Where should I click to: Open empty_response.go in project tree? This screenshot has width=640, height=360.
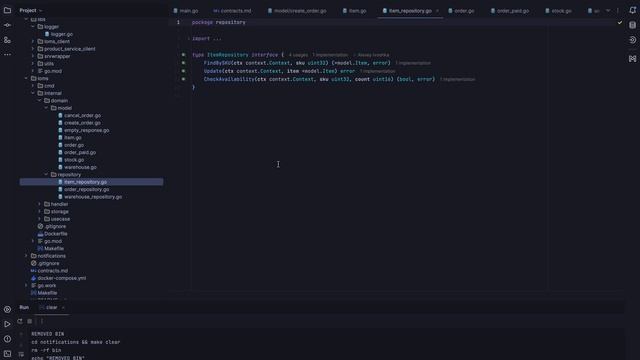pyautogui.click(x=87, y=130)
